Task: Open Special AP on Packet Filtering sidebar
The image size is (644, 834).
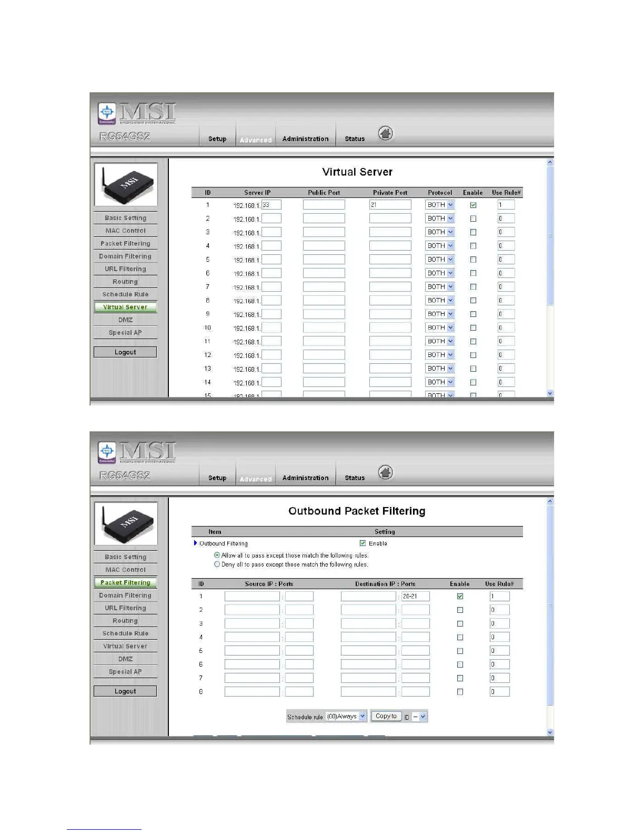Action: (x=125, y=672)
